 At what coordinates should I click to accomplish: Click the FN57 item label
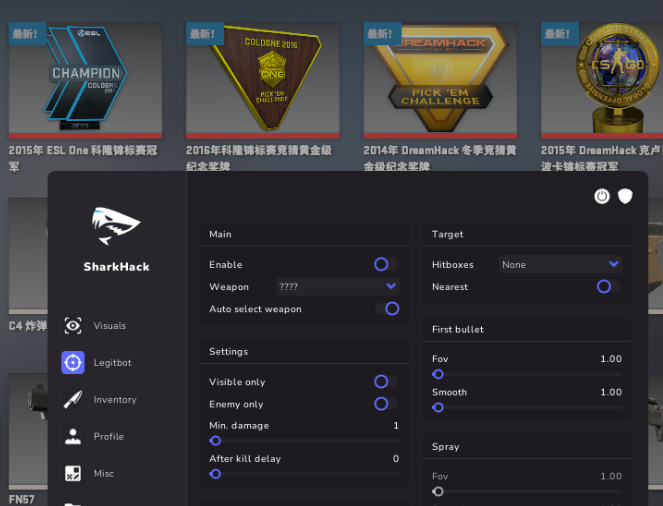(22, 499)
